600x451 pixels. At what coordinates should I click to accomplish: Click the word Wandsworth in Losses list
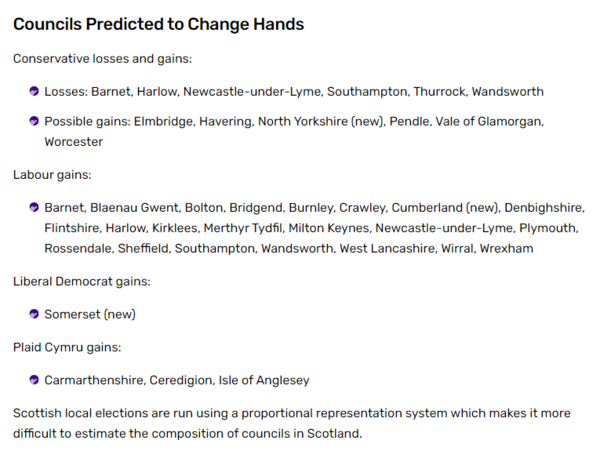[507, 92]
